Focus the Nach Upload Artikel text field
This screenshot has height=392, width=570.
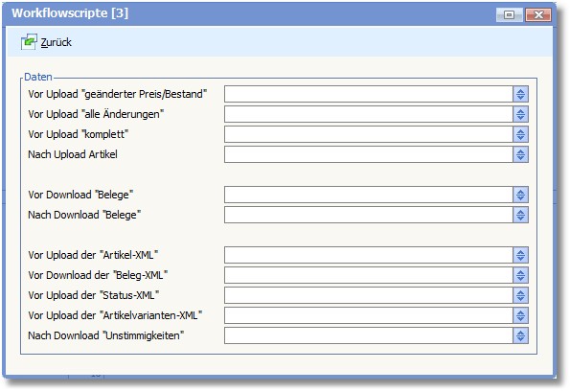click(x=369, y=154)
